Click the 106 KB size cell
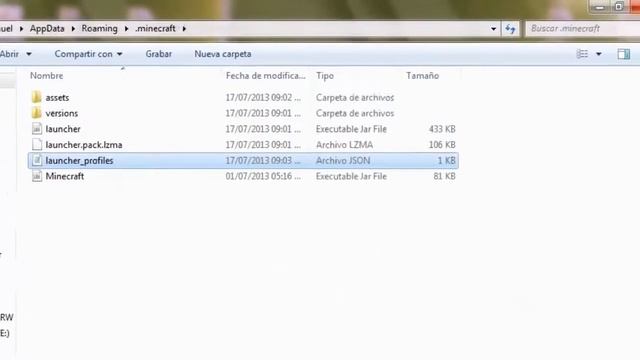The width and height of the screenshot is (640, 360). 442,145
